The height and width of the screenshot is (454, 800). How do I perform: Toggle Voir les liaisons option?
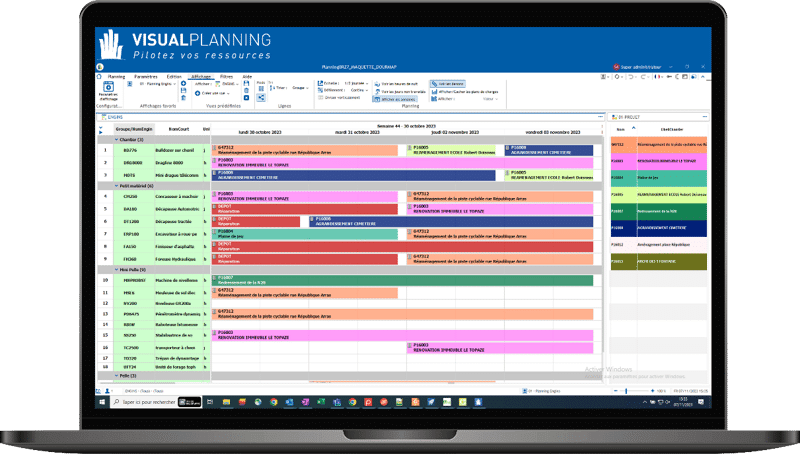click(447, 84)
